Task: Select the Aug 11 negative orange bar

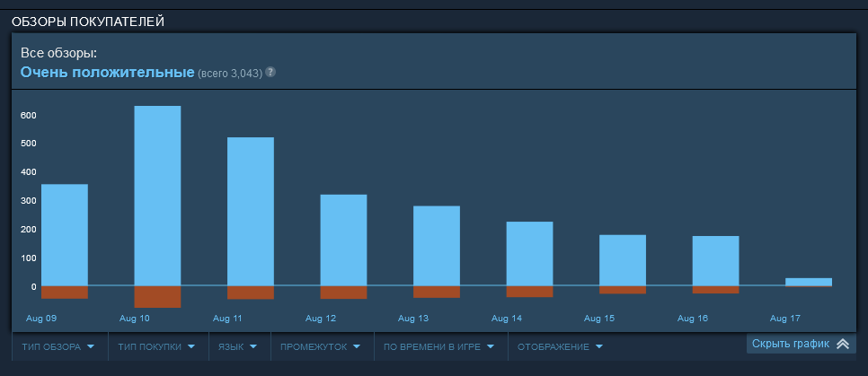Action: pos(251,293)
